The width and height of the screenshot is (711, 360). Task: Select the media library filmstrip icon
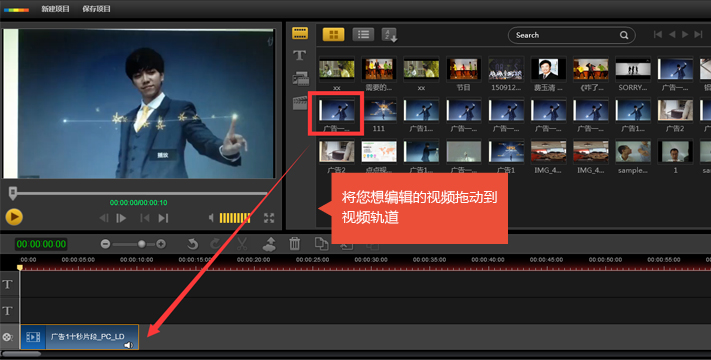click(300, 33)
